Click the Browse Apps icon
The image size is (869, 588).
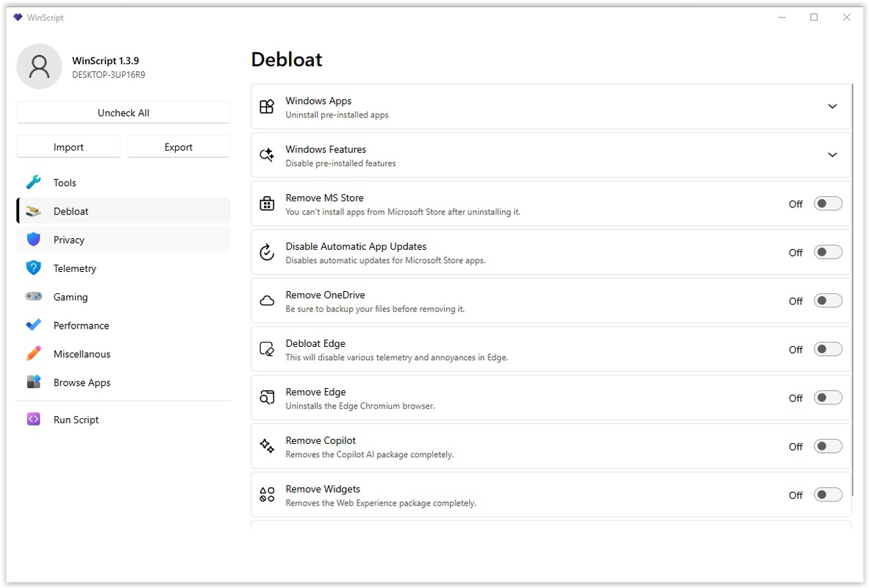click(x=33, y=382)
